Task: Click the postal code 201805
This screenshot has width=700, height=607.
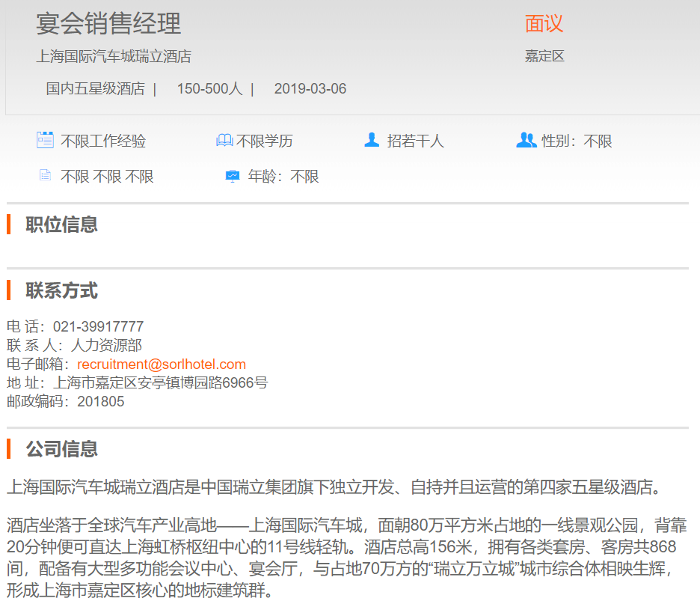Action: pyautogui.click(x=101, y=402)
